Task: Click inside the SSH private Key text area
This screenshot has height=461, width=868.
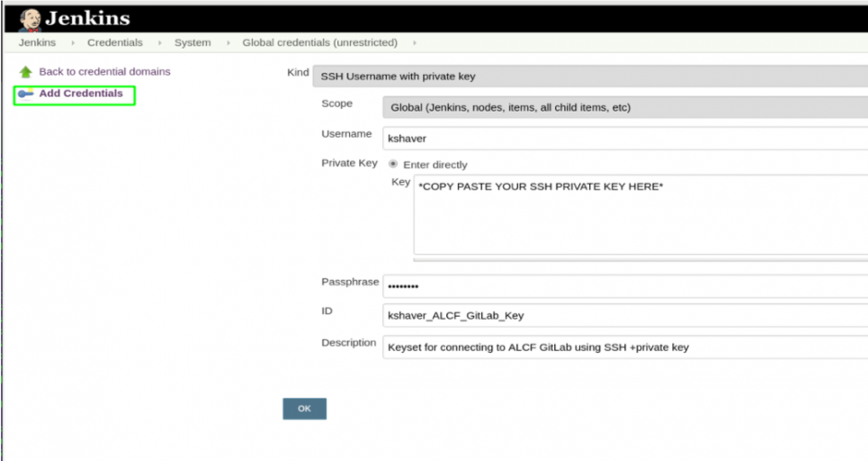Action: 639,216
